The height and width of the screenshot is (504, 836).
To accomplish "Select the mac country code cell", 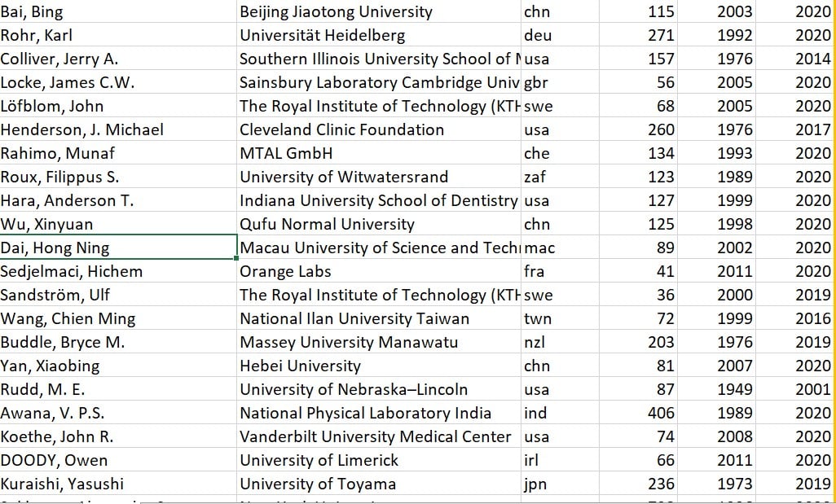I will tap(560, 248).
